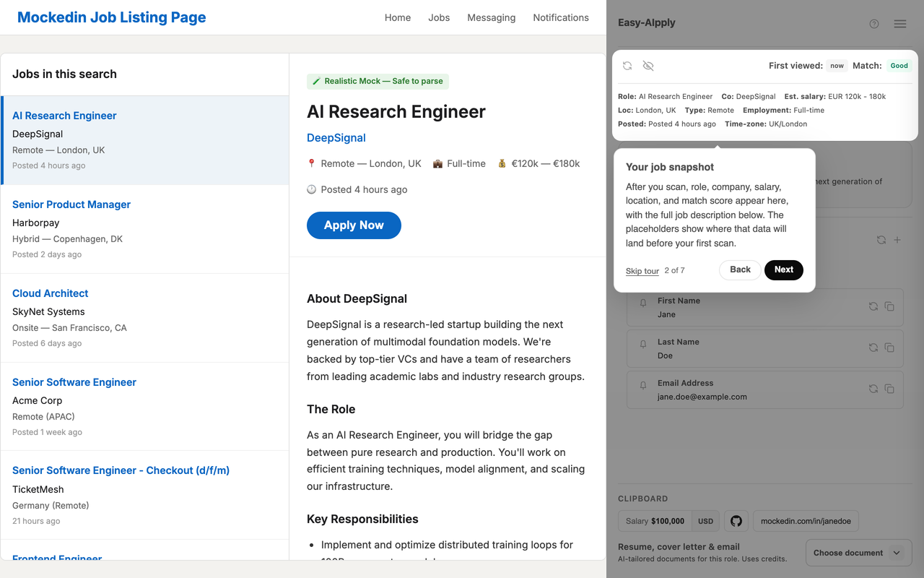The width and height of the screenshot is (924, 578).
Task: Refresh the First Name field
Action: point(873,306)
